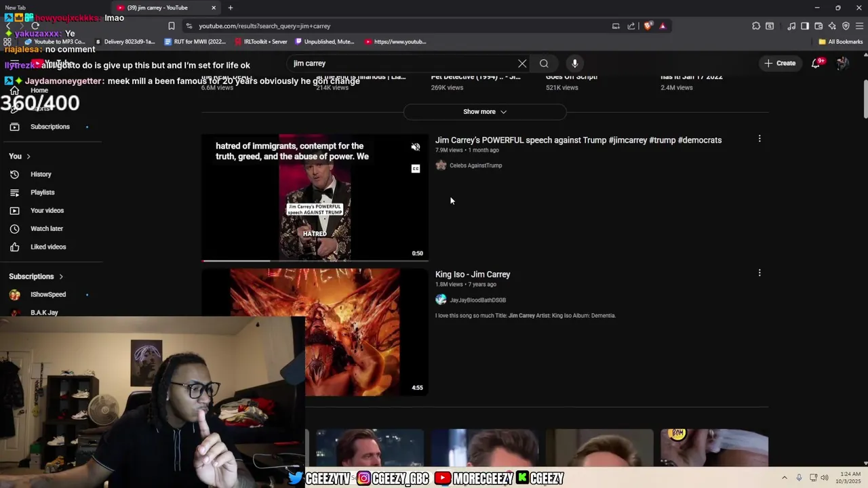Click the taskbar microphone tray icon
868x488 pixels.
tap(799, 478)
